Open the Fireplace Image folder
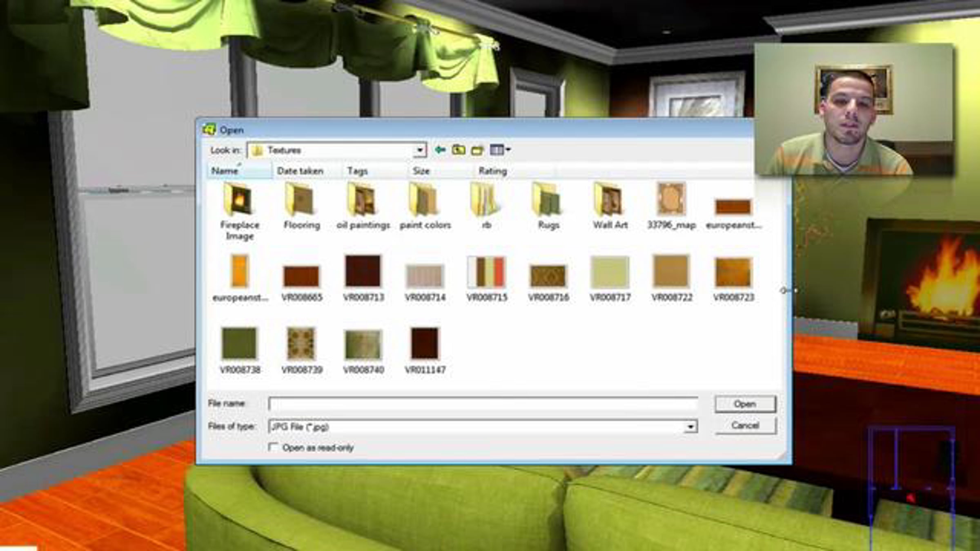 (239, 200)
